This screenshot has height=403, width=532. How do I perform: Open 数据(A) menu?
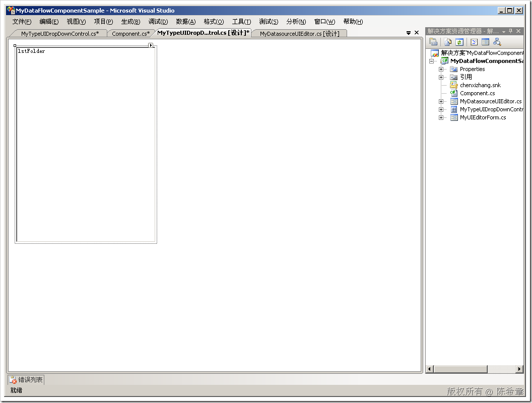click(185, 22)
